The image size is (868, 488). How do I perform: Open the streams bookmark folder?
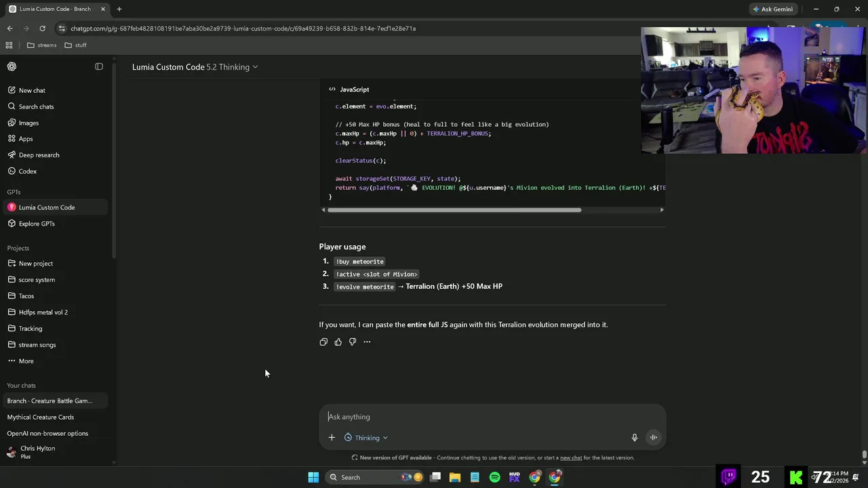coord(41,45)
